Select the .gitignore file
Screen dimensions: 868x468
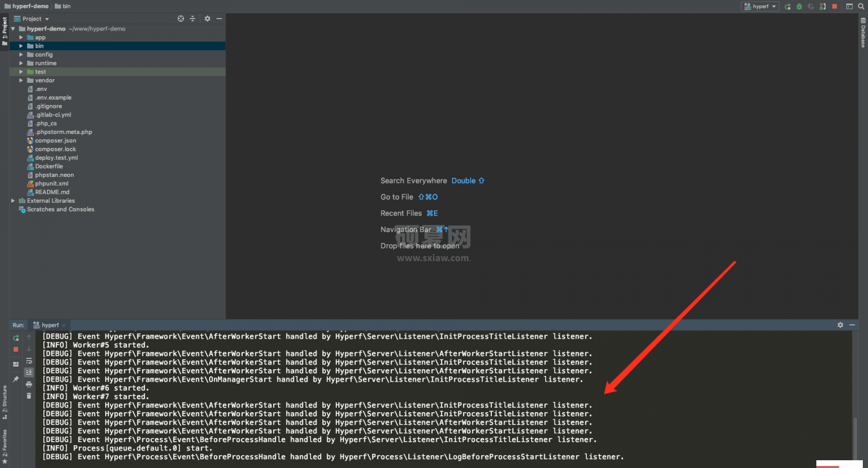(x=44, y=107)
